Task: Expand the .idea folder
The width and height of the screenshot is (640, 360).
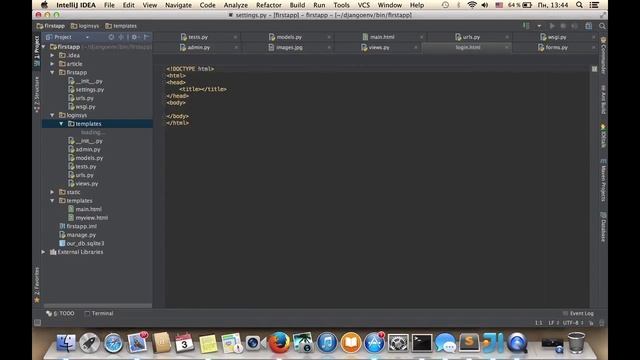Action: pyautogui.click(x=52, y=55)
